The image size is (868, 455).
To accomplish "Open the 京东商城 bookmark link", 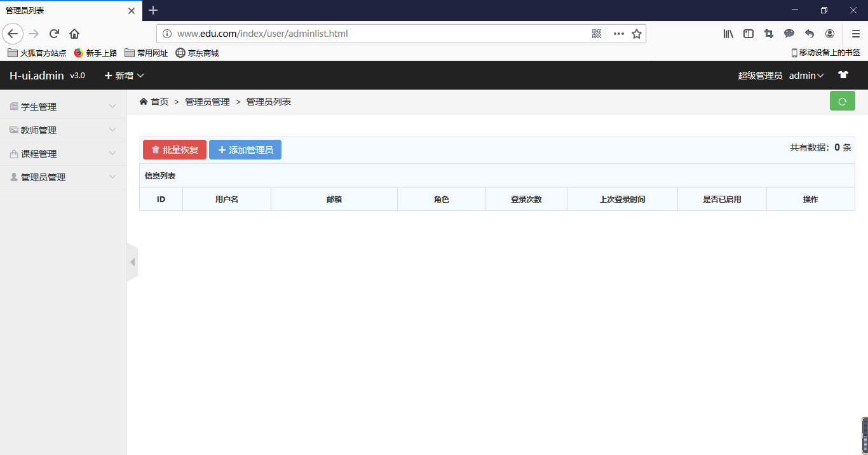I will pos(197,53).
